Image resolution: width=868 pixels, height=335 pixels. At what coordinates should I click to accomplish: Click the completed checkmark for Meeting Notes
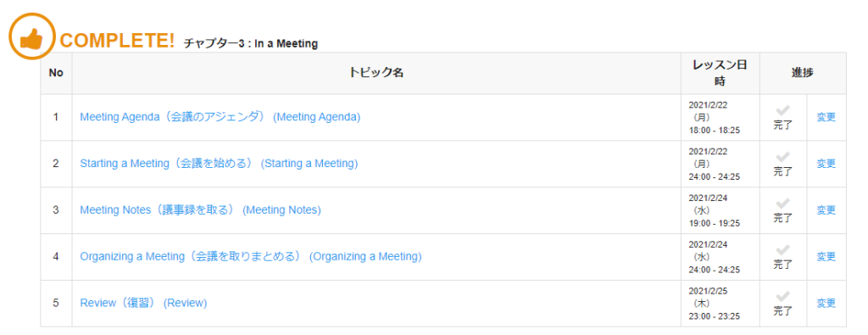coord(782,204)
